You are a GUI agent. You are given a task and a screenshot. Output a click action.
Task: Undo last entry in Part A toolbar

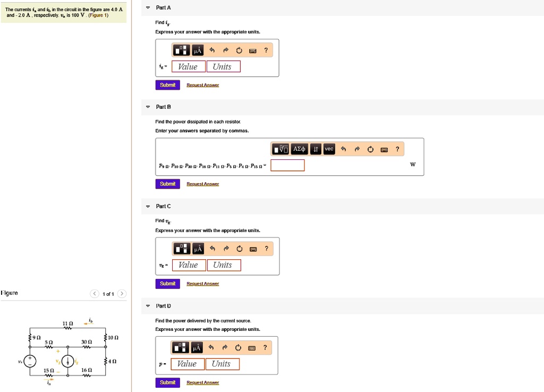tap(211, 50)
